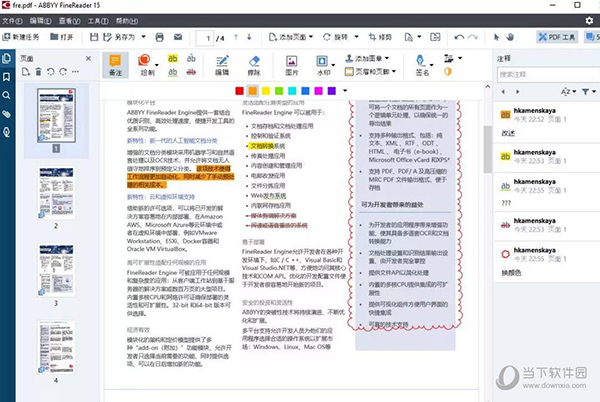600x402 pixels.
Task: Click the 新建任务 (New Task) button
Action: click(21, 37)
